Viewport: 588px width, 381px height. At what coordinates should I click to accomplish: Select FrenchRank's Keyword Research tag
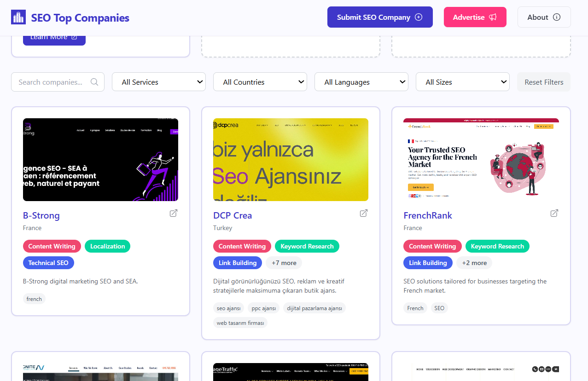497,246
